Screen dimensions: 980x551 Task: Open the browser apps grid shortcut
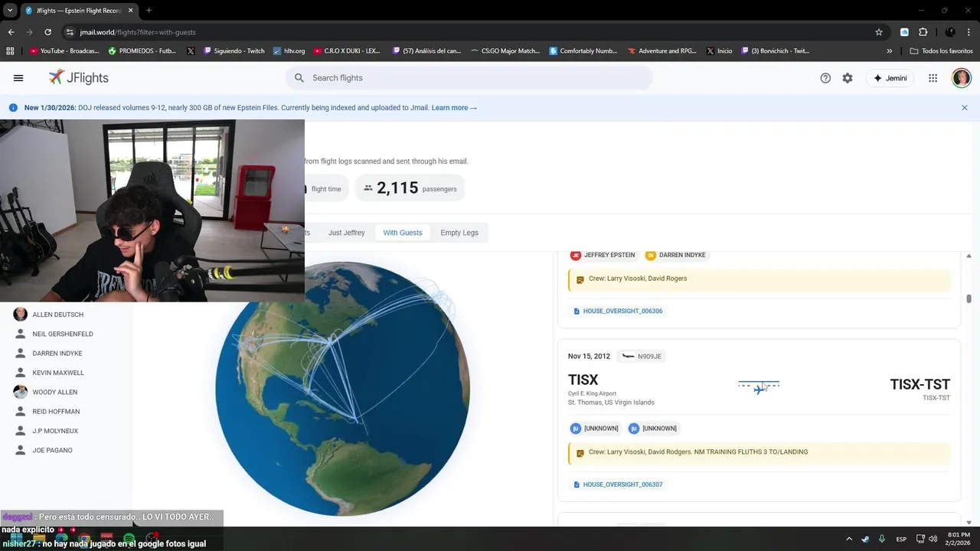point(10,51)
